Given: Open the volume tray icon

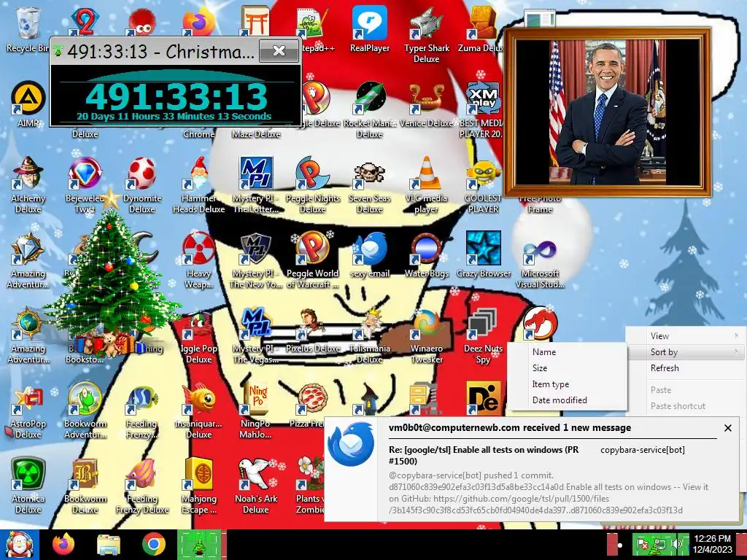Looking at the screenshot, I should tap(676, 544).
